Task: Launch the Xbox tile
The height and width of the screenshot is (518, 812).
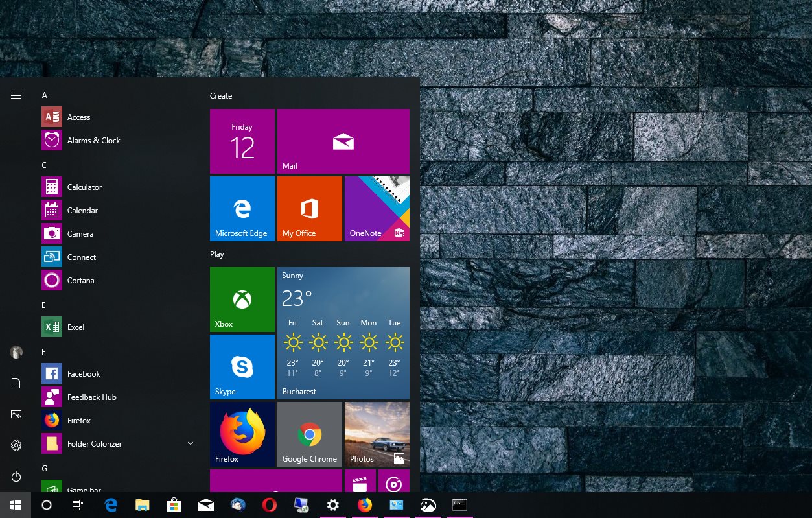Action: [242, 300]
